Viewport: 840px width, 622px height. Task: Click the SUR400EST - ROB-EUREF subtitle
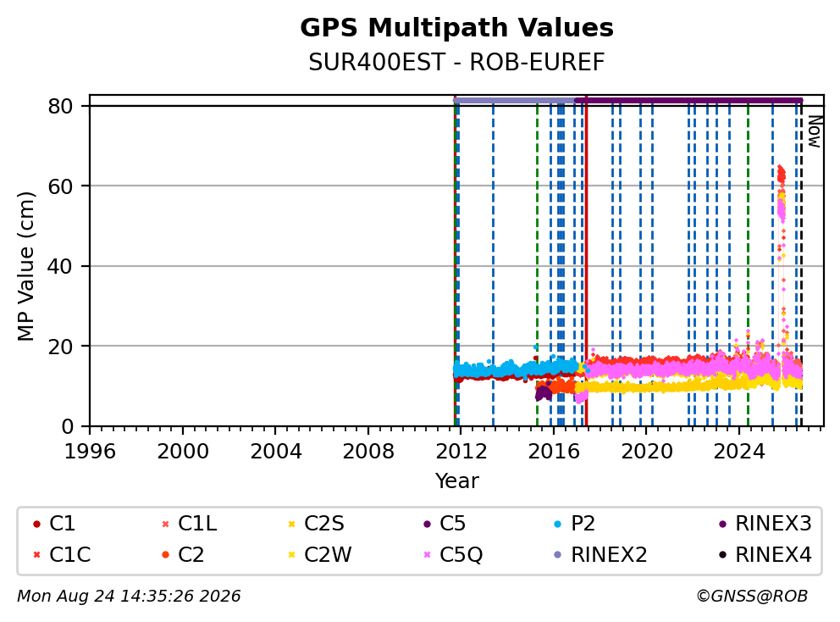click(456, 62)
